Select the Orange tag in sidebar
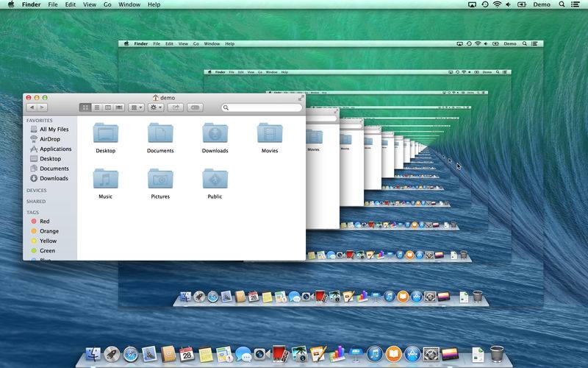This screenshot has width=588, height=368. point(45,231)
